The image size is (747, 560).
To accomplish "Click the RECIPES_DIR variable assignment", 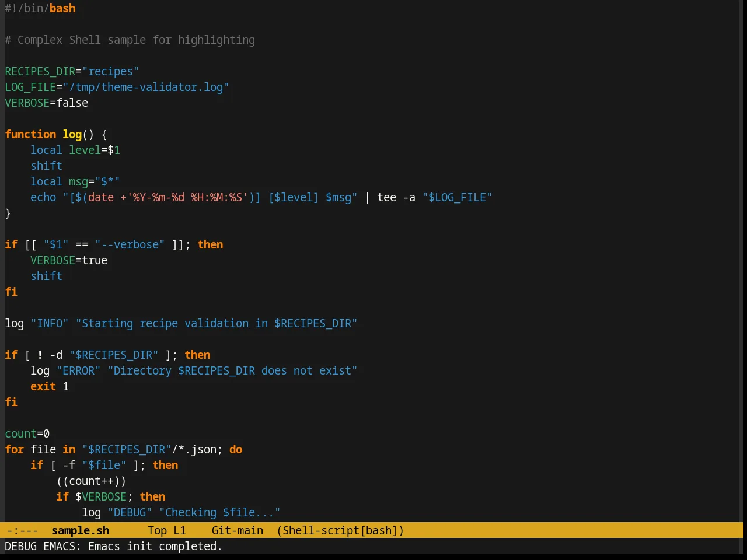I will click(x=72, y=71).
